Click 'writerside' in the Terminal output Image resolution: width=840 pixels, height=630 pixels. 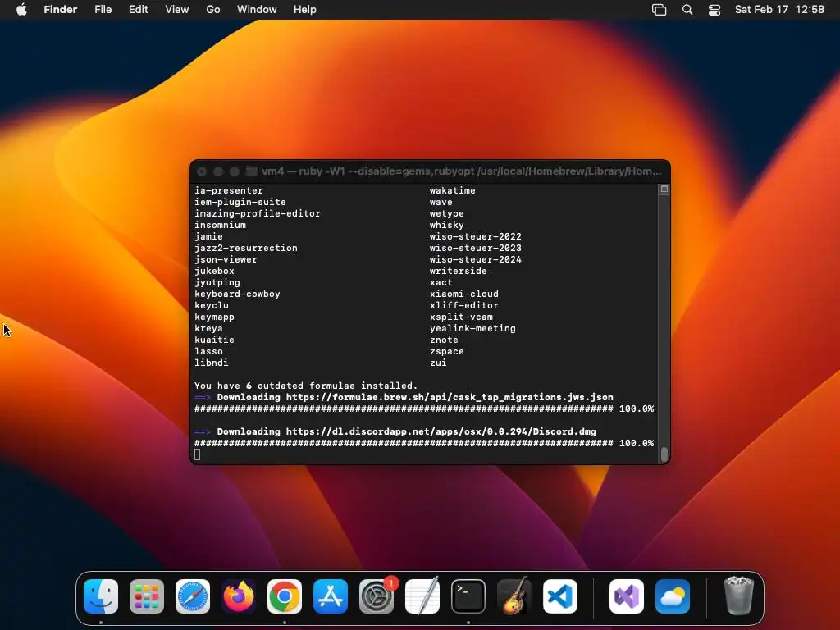tap(458, 271)
